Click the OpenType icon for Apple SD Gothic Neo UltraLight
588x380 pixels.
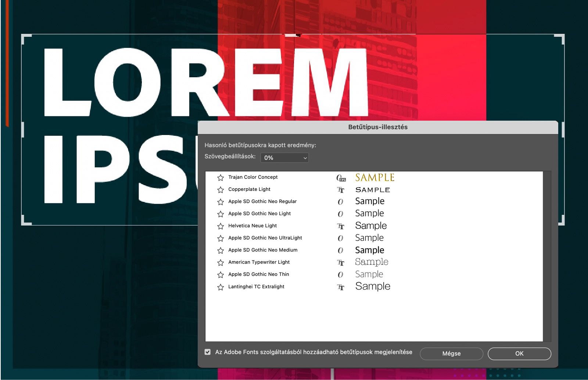click(x=340, y=238)
